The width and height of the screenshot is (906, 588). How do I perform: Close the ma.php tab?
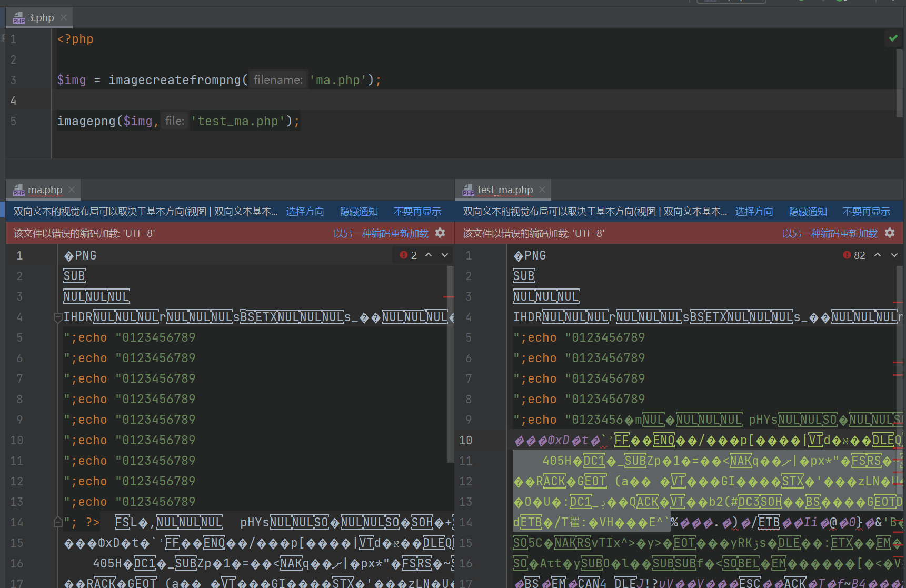[x=72, y=190]
